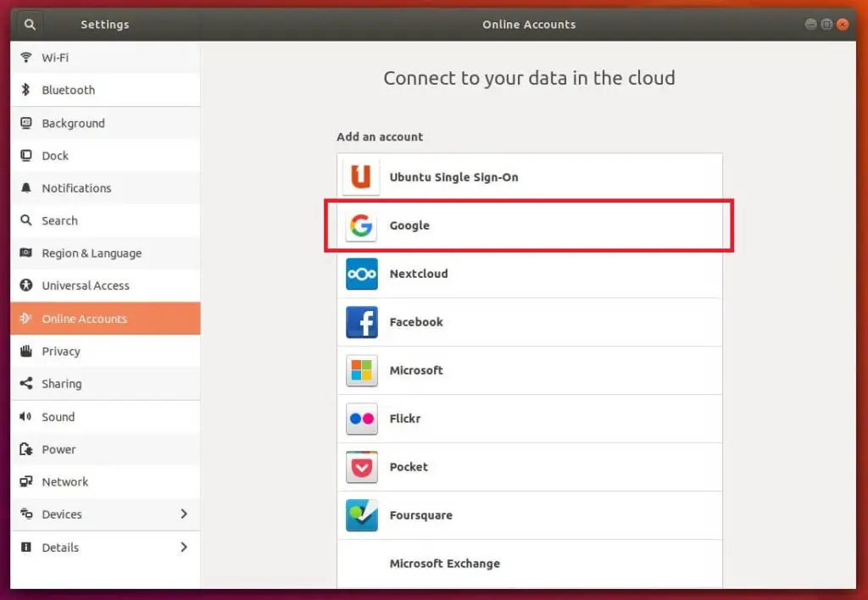Open Power settings label
868x600 pixels.
[x=58, y=449]
